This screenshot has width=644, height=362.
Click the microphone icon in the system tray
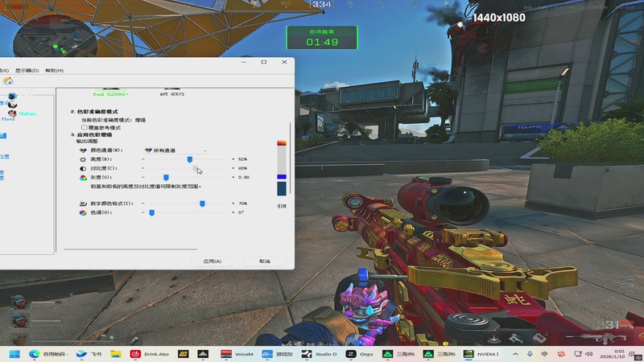click(530, 354)
